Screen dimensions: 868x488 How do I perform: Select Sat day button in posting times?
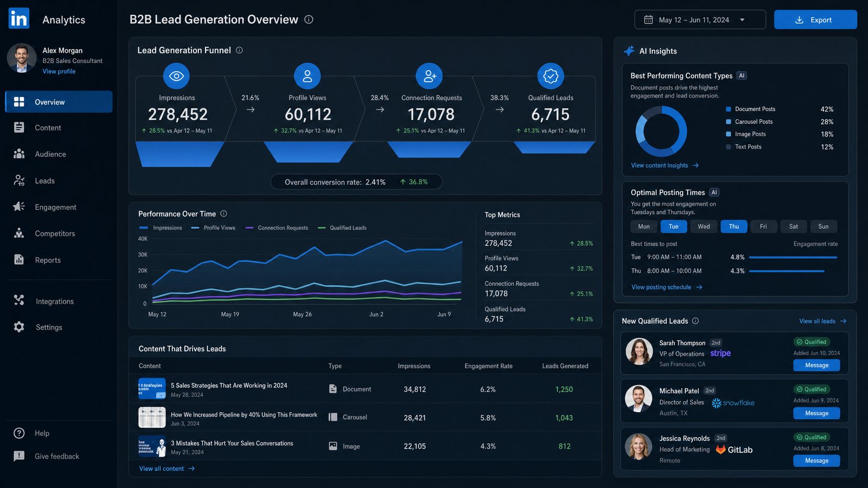794,226
